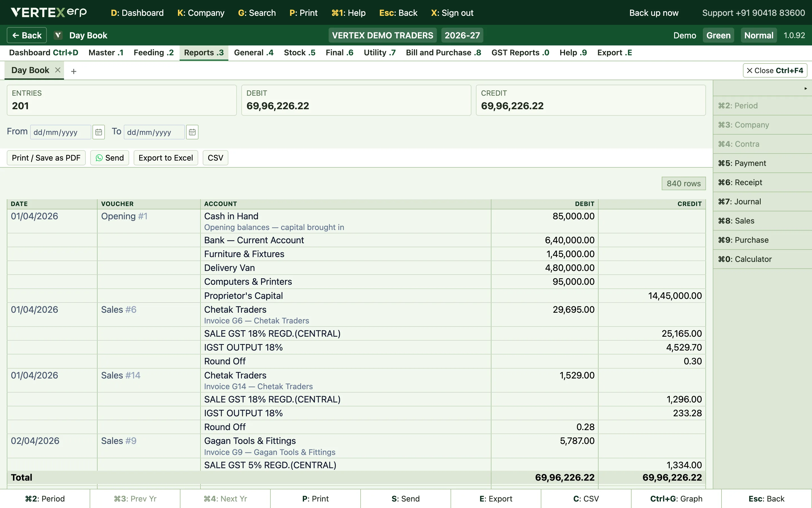The width and height of the screenshot is (812, 508).
Task: Open Payment shortcut in side panel
Action: [762, 163]
